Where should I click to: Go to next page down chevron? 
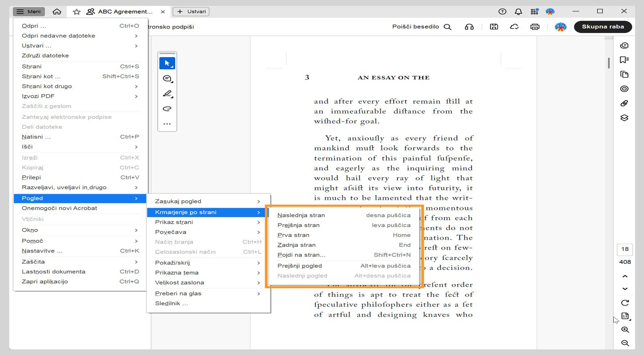pyautogui.click(x=625, y=289)
